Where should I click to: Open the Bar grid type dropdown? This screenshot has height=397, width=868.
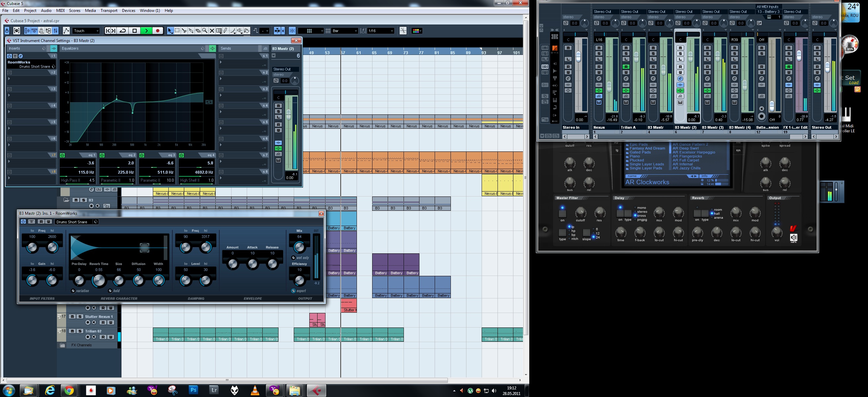click(x=344, y=31)
